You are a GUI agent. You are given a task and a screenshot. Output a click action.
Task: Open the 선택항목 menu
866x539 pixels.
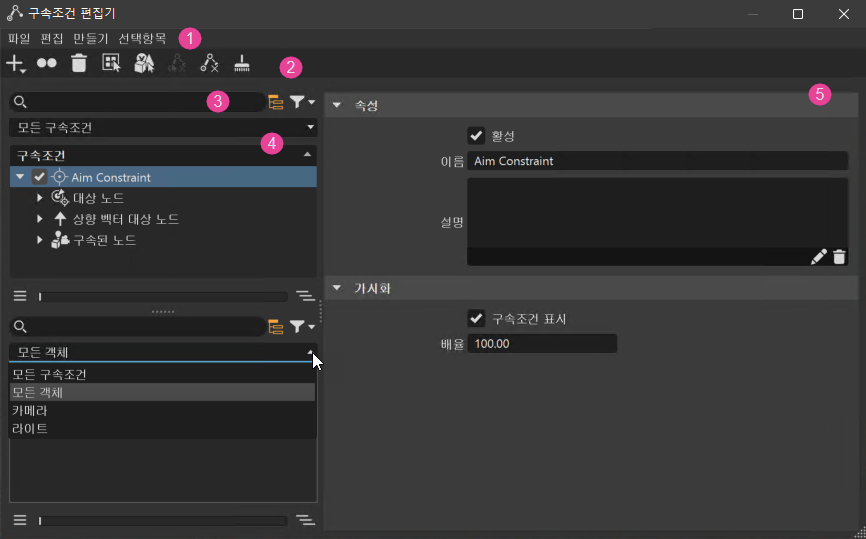(142, 39)
